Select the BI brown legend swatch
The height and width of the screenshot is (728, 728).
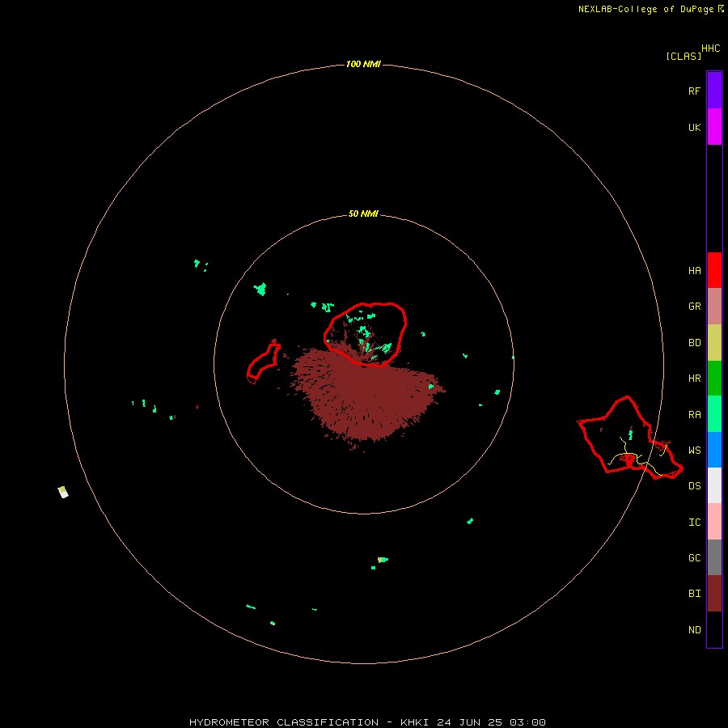[x=714, y=594]
